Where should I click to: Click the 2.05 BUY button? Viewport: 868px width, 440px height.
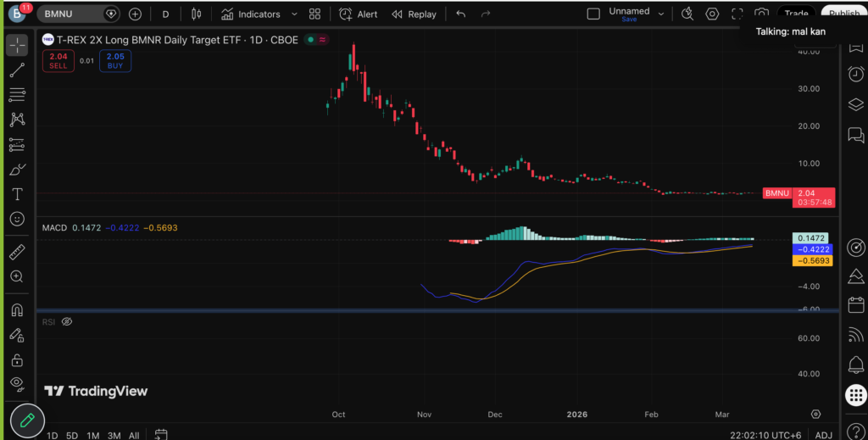(x=114, y=60)
